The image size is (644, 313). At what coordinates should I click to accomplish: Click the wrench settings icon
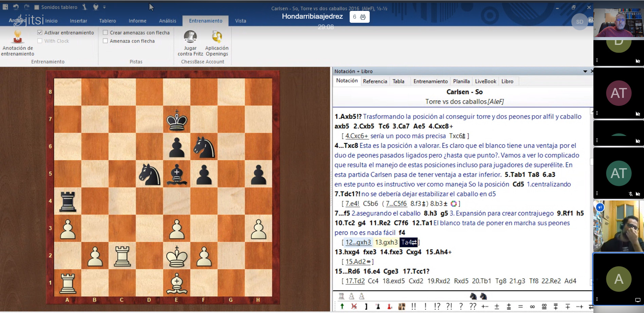[84, 7]
